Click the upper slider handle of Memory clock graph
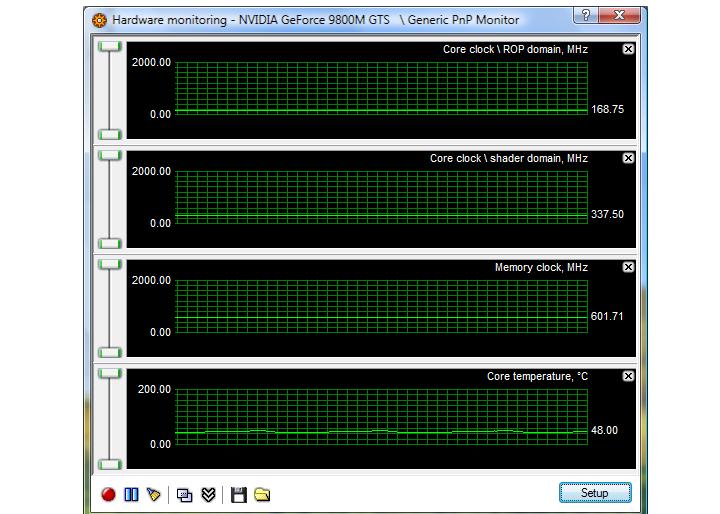 (x=109, y=264)
